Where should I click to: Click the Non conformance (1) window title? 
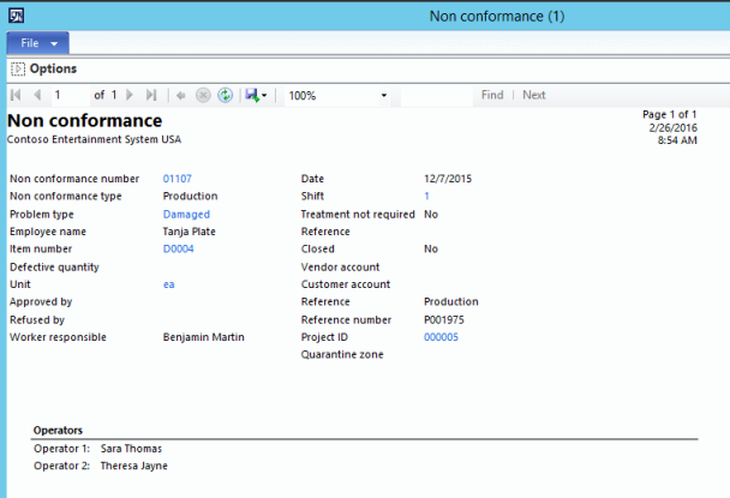click(497, 16)
